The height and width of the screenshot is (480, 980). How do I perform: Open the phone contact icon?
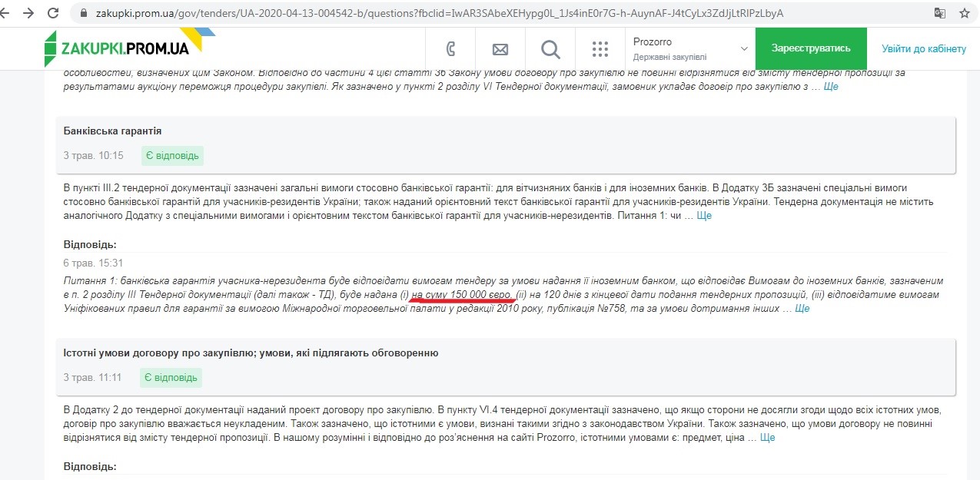coord(452,49)
